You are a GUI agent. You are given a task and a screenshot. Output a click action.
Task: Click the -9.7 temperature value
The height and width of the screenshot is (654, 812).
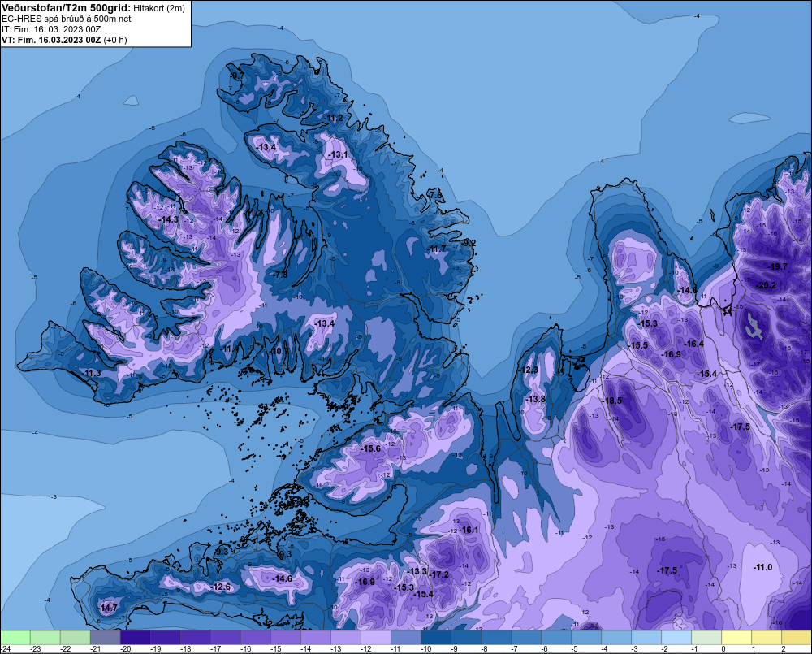tap(236, 76)
